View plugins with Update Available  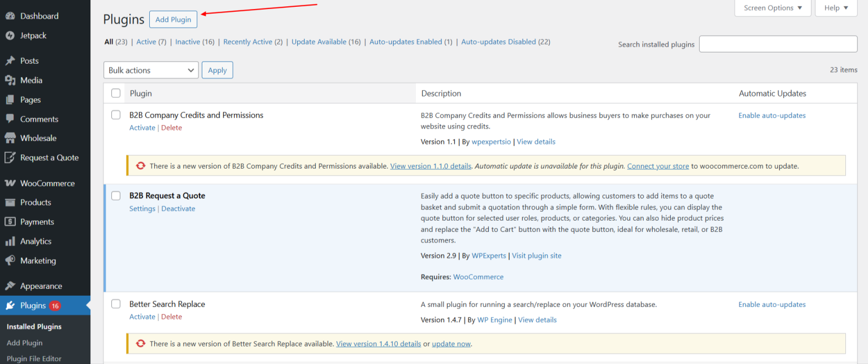point(319,41)
